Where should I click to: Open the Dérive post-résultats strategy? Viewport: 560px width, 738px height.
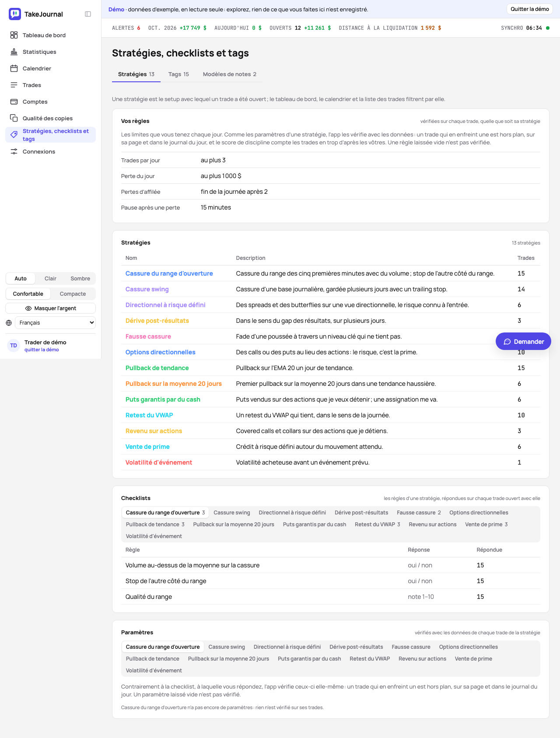tap(157, 321)
